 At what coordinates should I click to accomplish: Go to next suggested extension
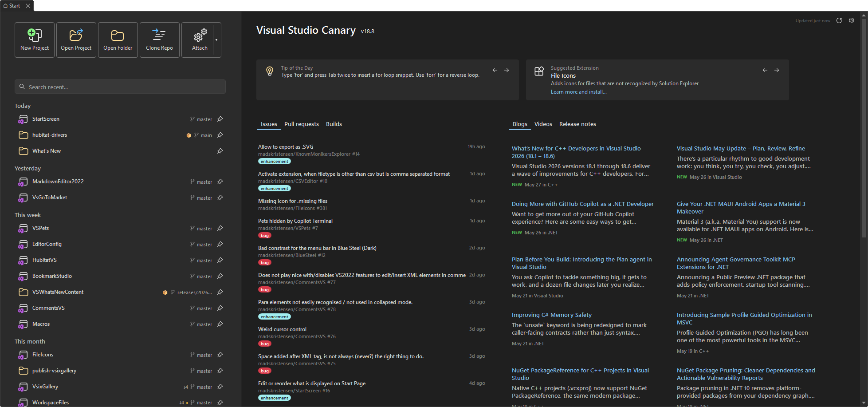777,70
